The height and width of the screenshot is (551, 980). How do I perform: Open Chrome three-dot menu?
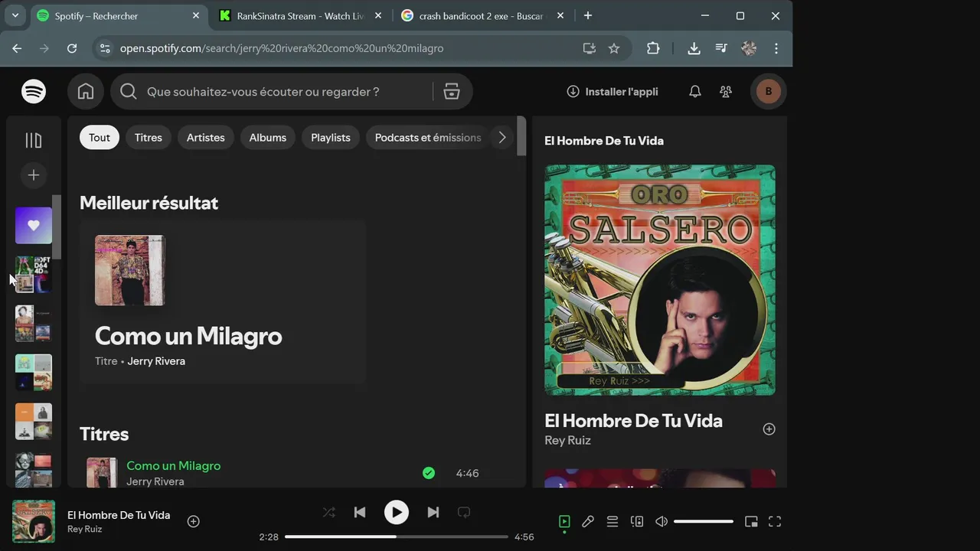click(x=776, y=48)
